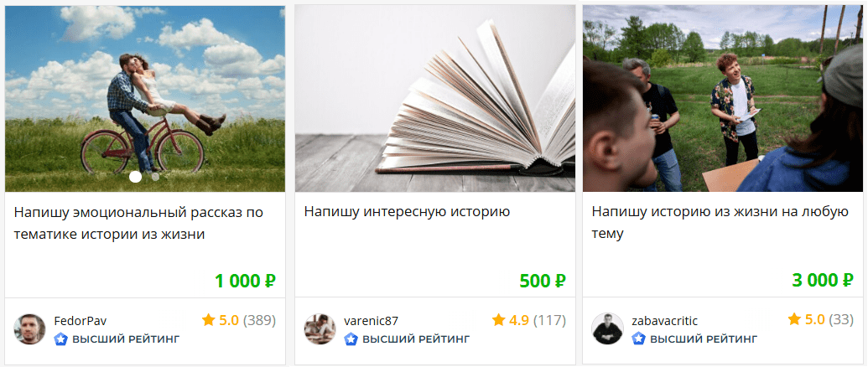
Task: Click the 3 000 ₽ price
Action: click(x=823, y=280)
